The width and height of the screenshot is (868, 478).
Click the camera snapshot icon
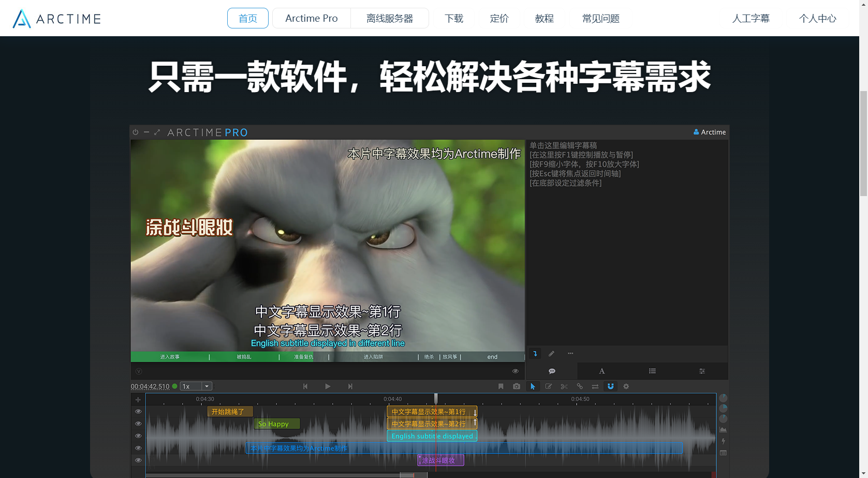click(x=517, y=386)
